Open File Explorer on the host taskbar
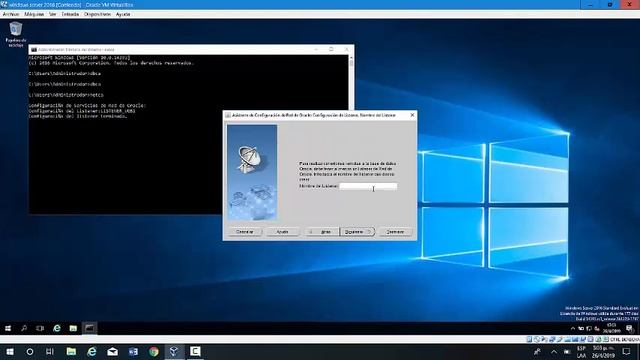 click(x=71, y=351)
